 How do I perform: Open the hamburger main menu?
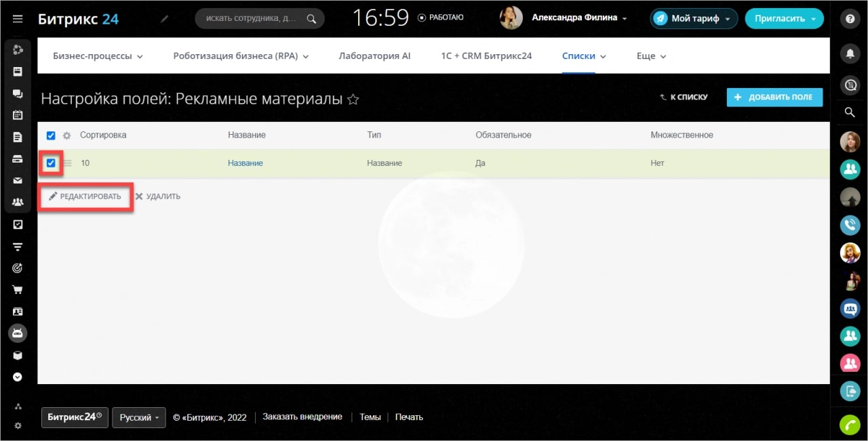(x=18, y=19)
